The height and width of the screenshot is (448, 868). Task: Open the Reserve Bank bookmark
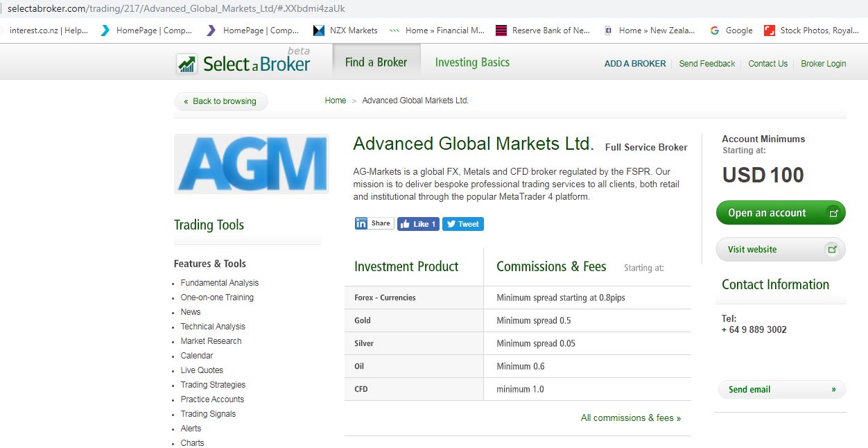click(544, 31)
